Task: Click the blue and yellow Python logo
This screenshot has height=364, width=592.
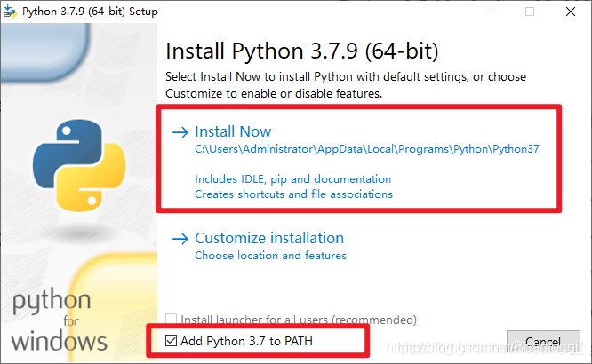Action: point(79,165)
